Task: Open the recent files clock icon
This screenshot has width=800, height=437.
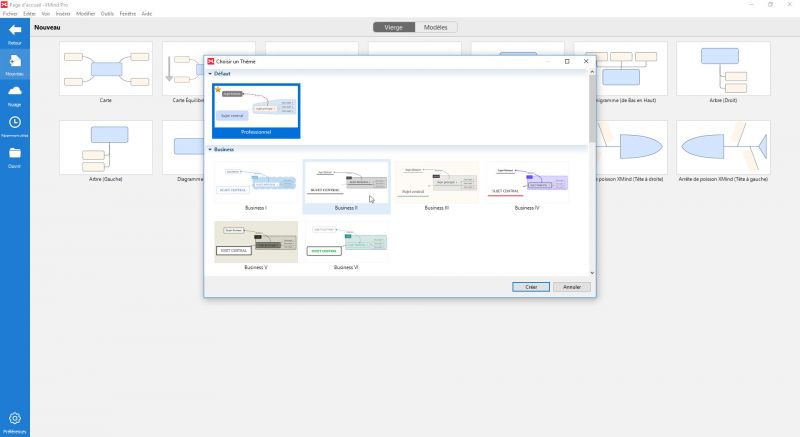Action: click(15, 122)
